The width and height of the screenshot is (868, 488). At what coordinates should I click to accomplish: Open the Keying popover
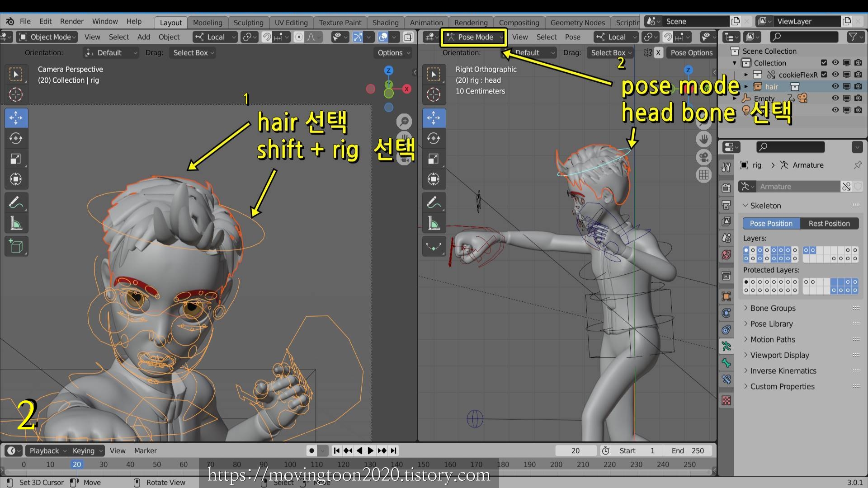click(x=87, y=450)
